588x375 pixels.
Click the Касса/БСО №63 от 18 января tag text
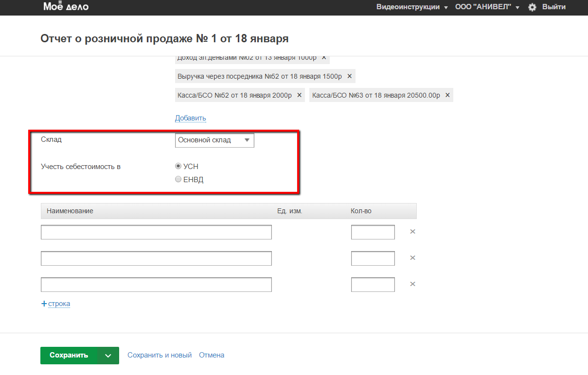[x=376, y=96]
